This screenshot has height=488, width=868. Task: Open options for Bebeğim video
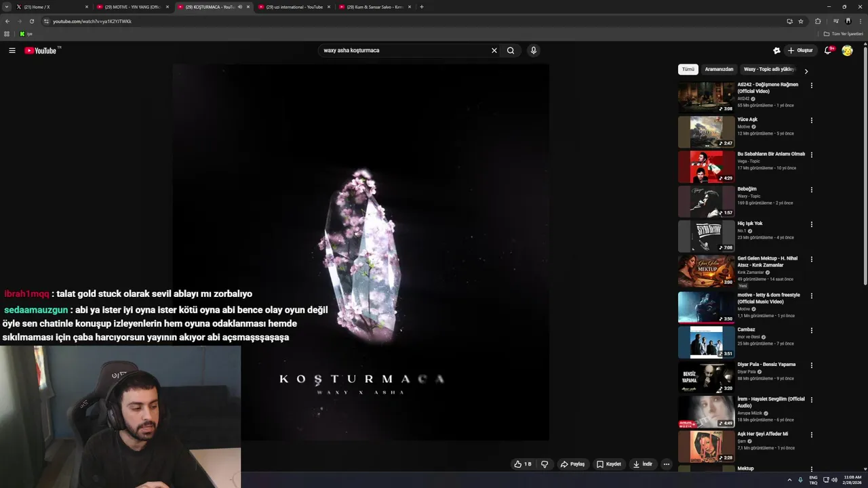click(811, 190)
